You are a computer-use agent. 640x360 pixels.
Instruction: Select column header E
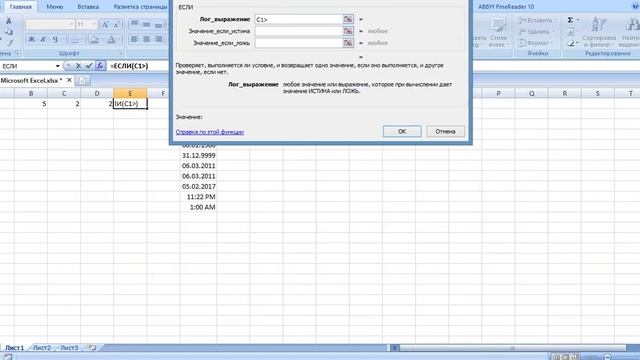(x=130, y=93)
